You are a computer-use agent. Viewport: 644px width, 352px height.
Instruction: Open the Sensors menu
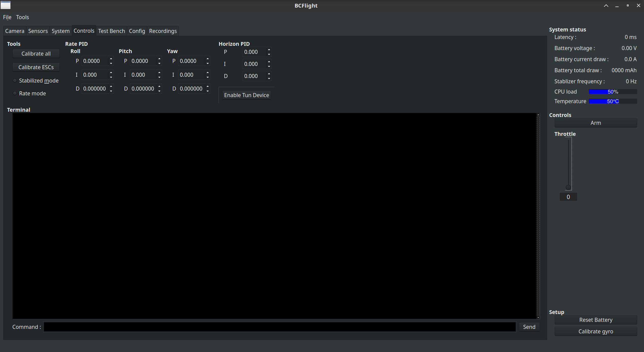coord(38,31)
